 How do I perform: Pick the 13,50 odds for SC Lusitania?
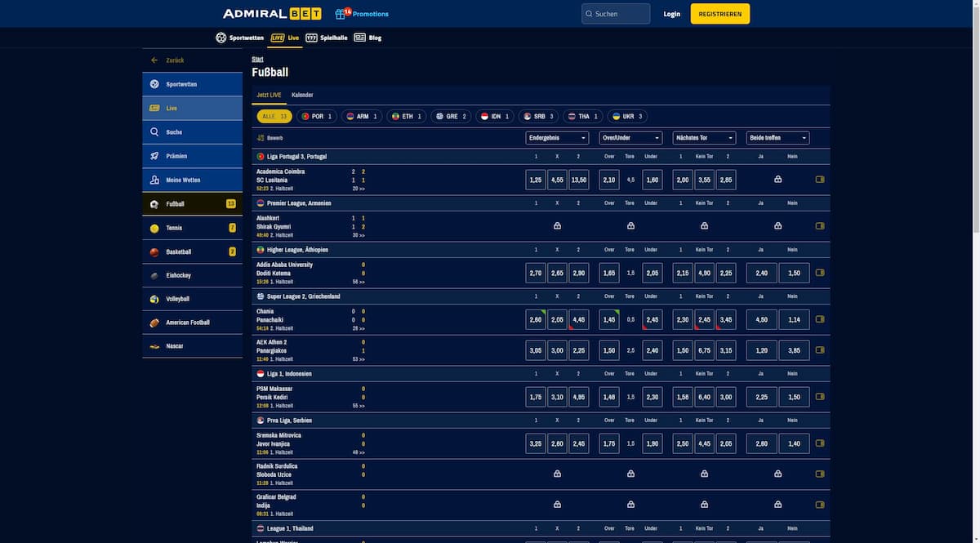tap(578, 180)
